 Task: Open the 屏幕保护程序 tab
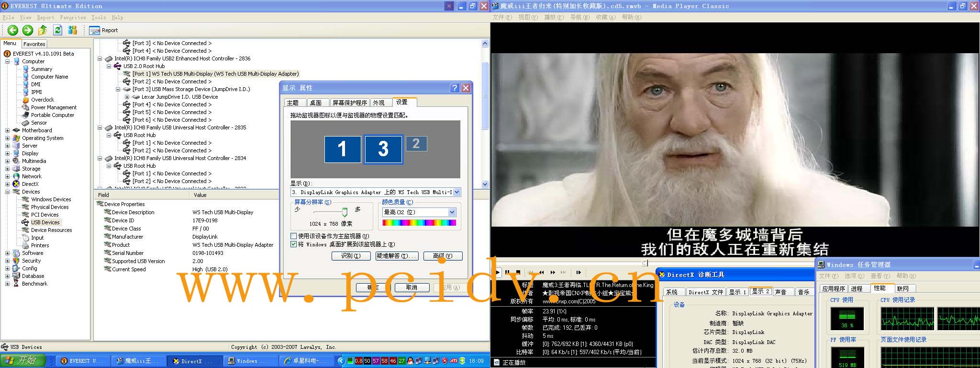coord(350,103)
